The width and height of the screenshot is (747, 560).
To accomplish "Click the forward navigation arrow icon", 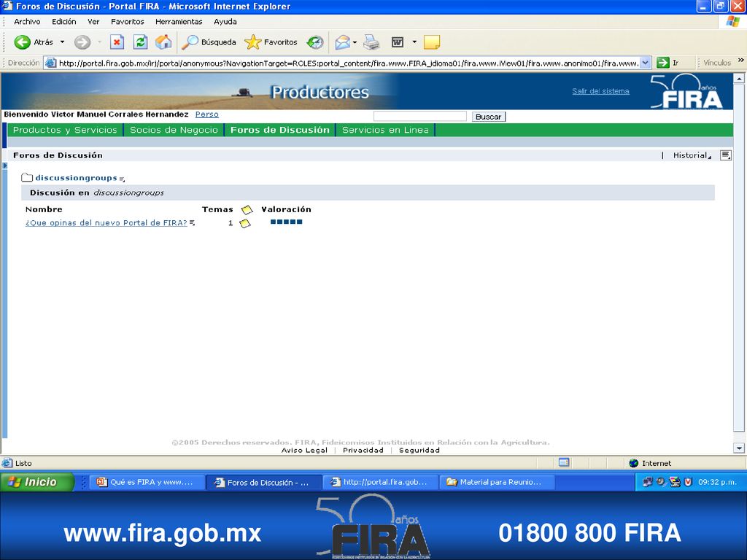I will coord(82,42).
